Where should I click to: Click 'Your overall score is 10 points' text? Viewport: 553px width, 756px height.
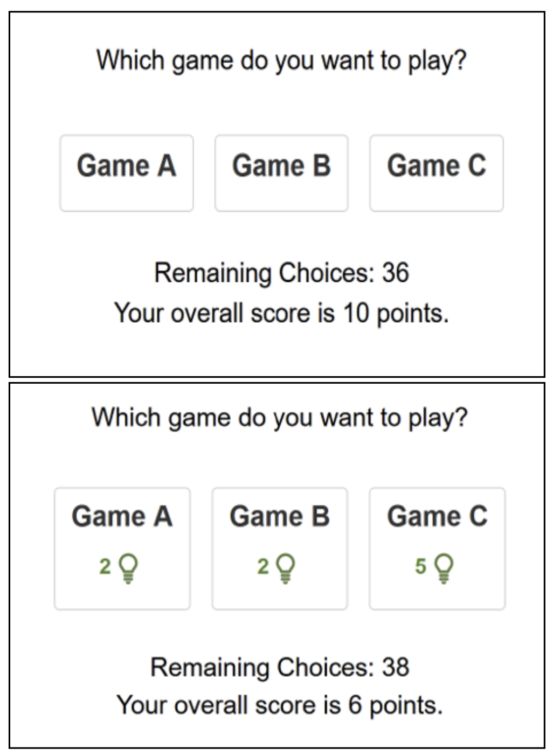coord(281,313)
